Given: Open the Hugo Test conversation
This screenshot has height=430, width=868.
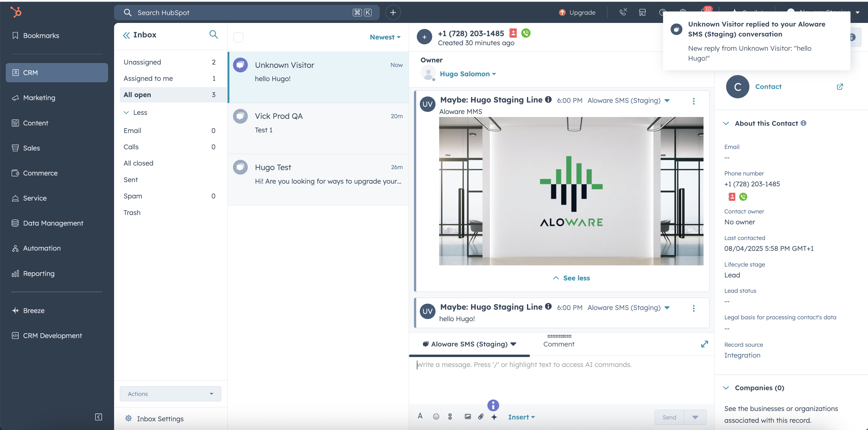Looking at the screenshot, I should pyautogui.click(x=318, y=180).
